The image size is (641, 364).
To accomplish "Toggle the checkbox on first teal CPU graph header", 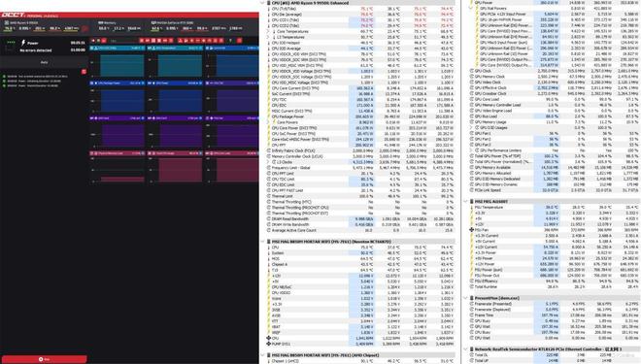I will coord(92,48).
